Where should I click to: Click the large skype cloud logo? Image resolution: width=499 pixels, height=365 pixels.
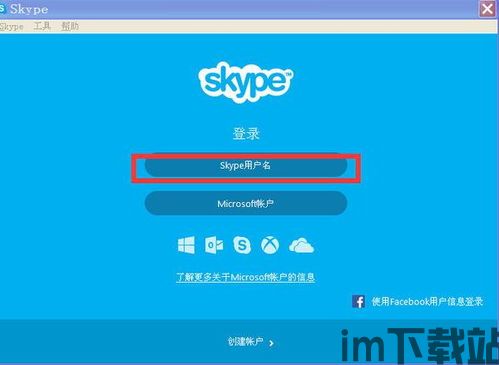click(x=246, y=82)
